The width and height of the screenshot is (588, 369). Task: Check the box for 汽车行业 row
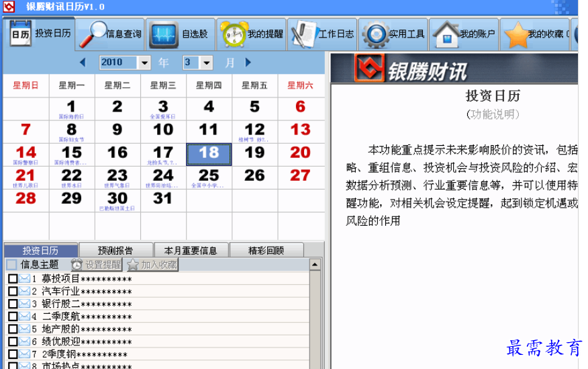tap(13, 291)
